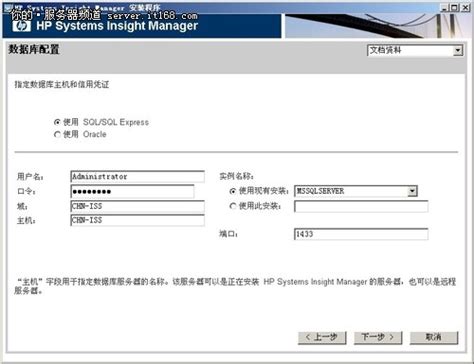Click the 指定数据库主机和信用凭证 text
The image size is (474, 364).
(x=62, y=84)
